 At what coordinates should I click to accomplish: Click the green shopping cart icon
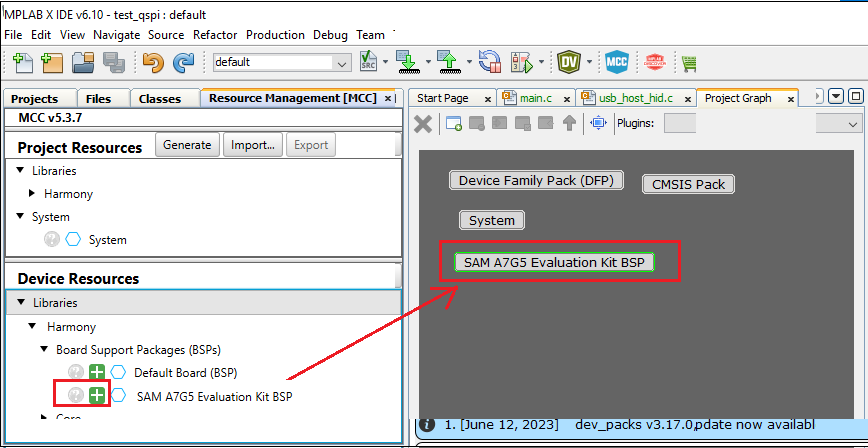(689, 63)
